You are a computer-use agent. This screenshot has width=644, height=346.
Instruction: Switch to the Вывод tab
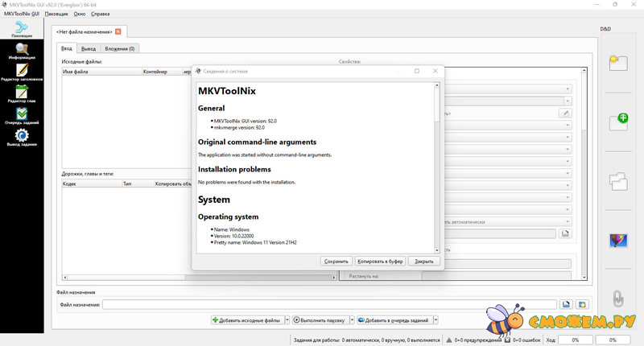(89, 49)
